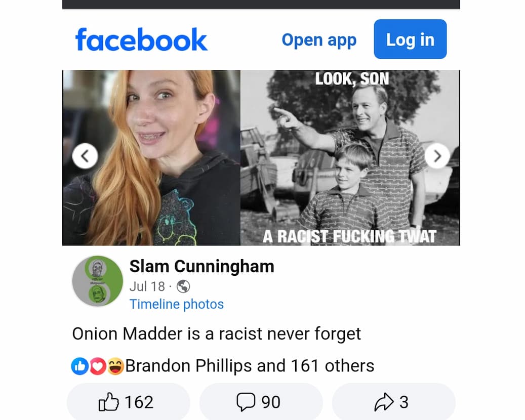525x420 pixels.
Task: Open the 90 comments speech bubble
Action: pos(260,402)
